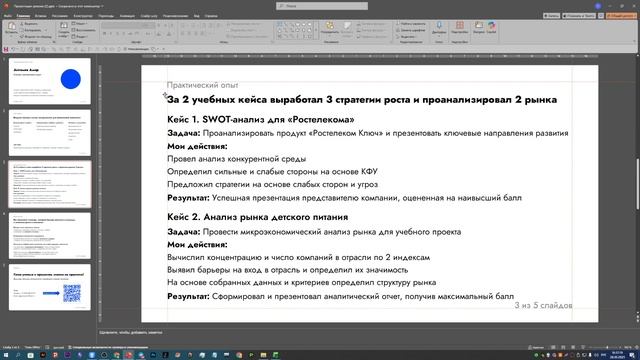
Task: Open the comments pane icon near the Share button
Action: 601,16
